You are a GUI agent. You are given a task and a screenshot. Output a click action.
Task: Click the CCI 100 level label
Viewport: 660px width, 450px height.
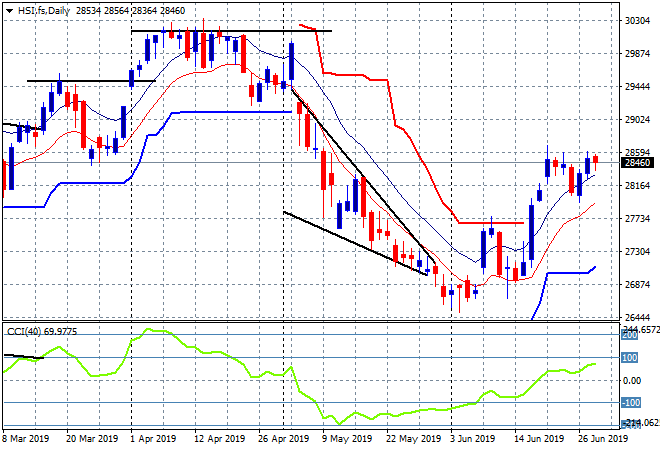pos(630,358)
